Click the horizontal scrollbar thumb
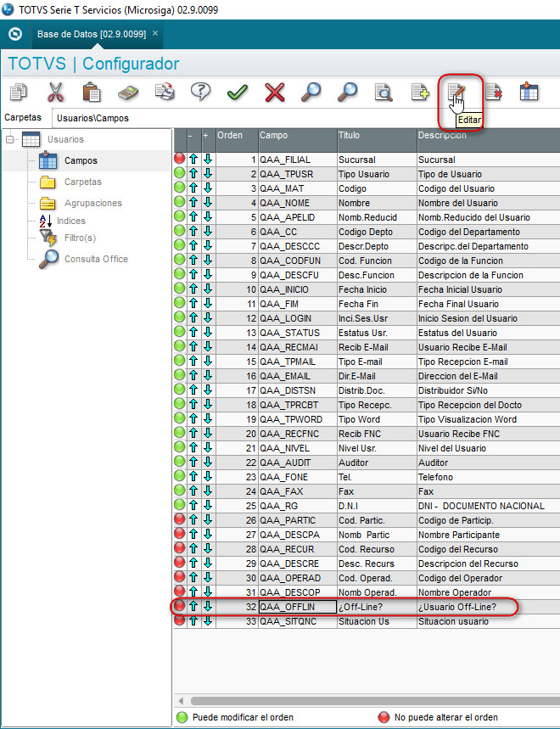Image resolution: width=560 pixels, height=729 pixels. click(x=376, y=700)
